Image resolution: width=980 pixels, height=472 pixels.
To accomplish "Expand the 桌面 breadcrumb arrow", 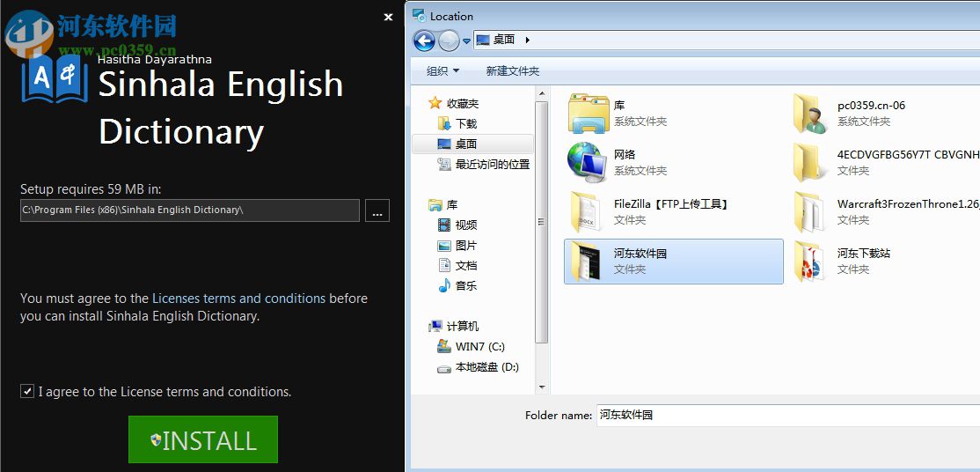I will [528, 40].
